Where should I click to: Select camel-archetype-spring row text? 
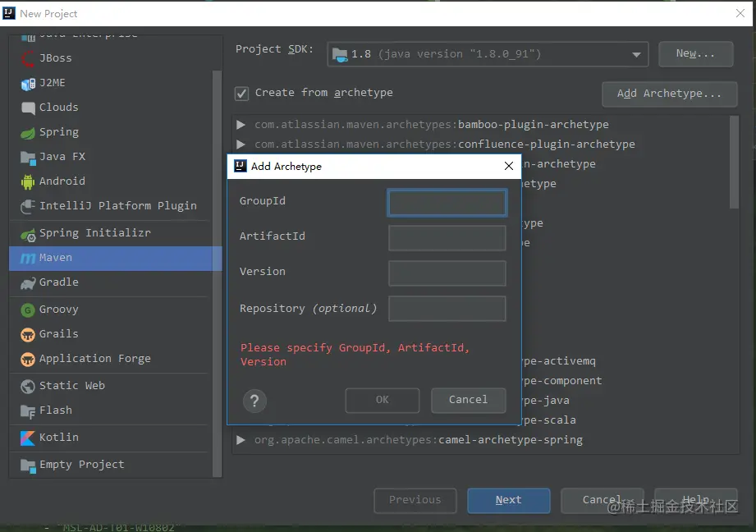(x=419, y=440)
